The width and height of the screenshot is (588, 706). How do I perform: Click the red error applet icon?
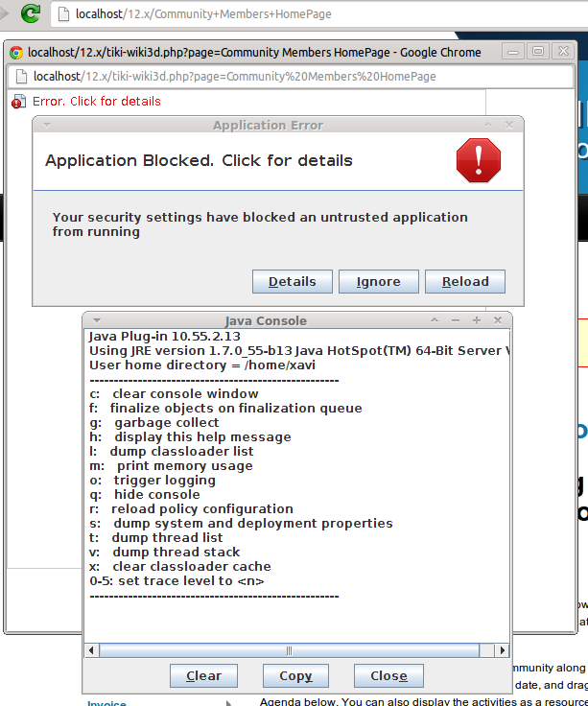click(x=18, y=102)
